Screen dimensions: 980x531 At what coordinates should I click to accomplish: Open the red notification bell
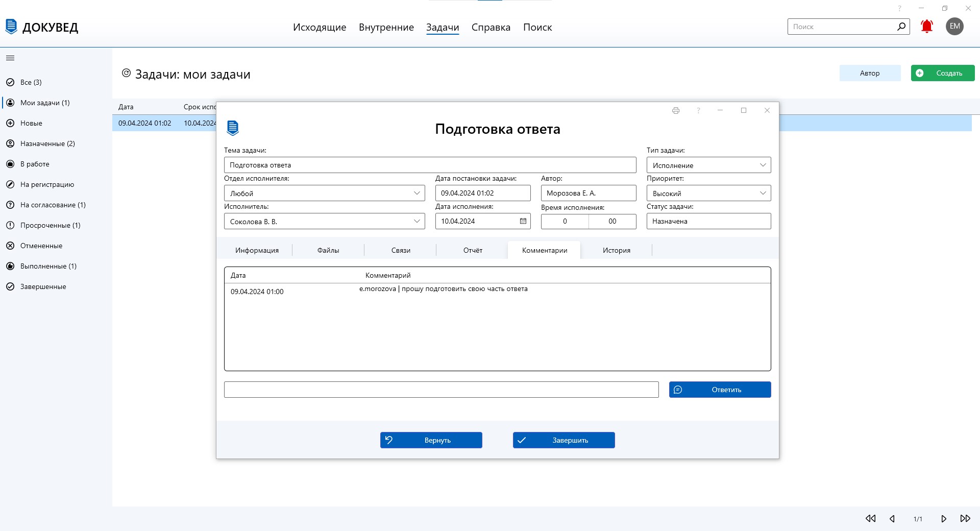(x=927, y=27)
